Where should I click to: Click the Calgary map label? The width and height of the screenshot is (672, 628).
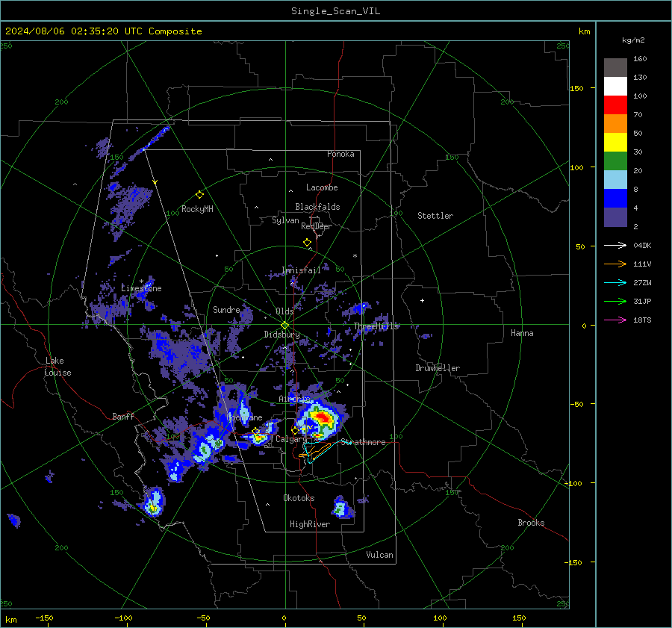[x=291, y=439]
